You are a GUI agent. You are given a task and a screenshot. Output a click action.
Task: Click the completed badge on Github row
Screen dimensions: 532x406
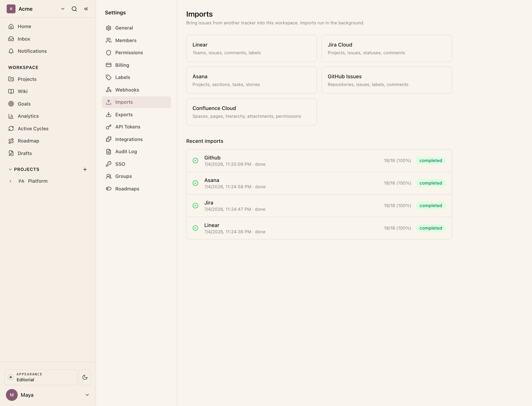(x=431, y=161)
